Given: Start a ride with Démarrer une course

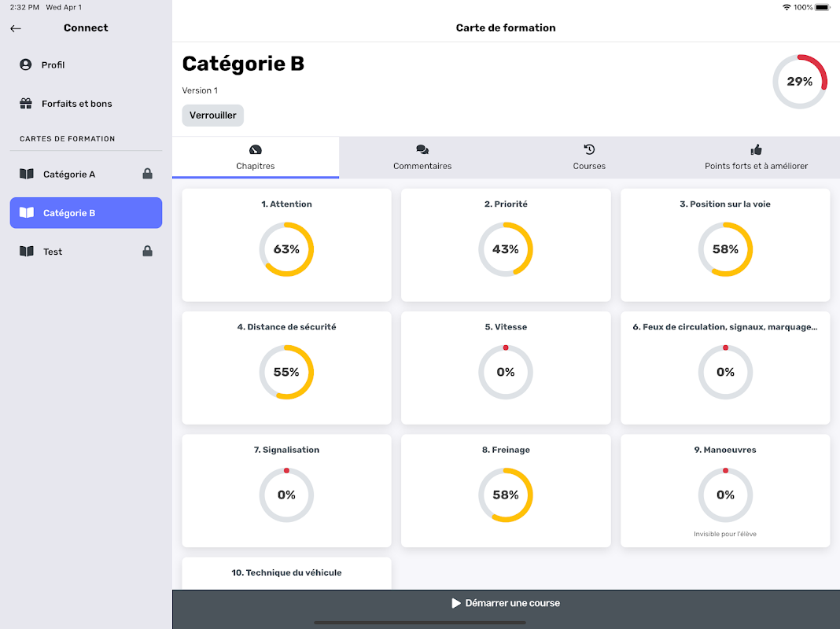Looking at the screenshot, I should pos(506,603).
